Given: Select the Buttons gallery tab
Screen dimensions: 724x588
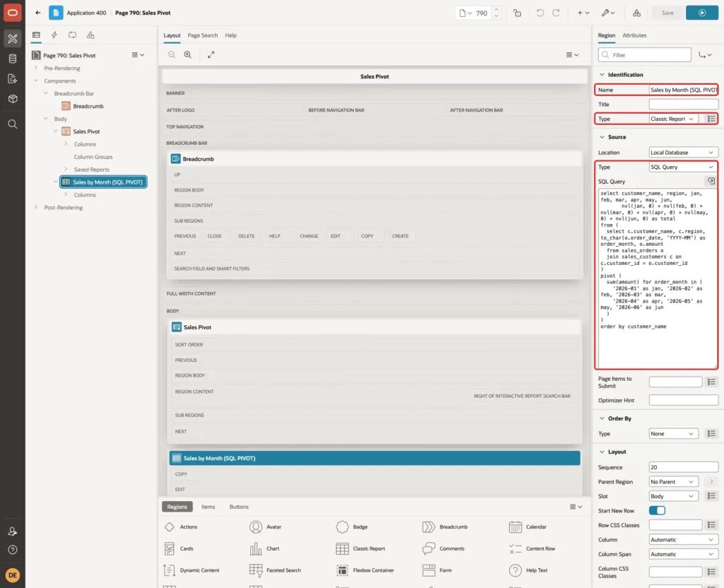Looking at the screenshot, I should tap(239, 507).
